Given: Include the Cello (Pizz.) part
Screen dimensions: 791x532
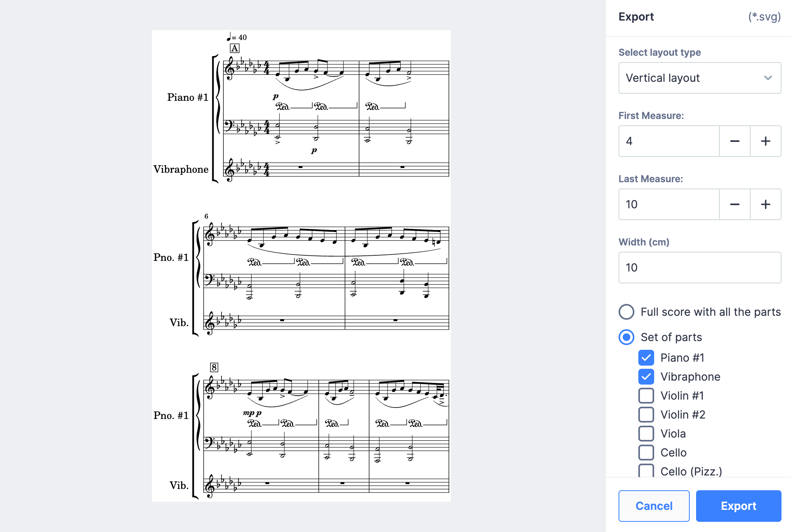Looking at the screenshot, I should coord(646,471).
